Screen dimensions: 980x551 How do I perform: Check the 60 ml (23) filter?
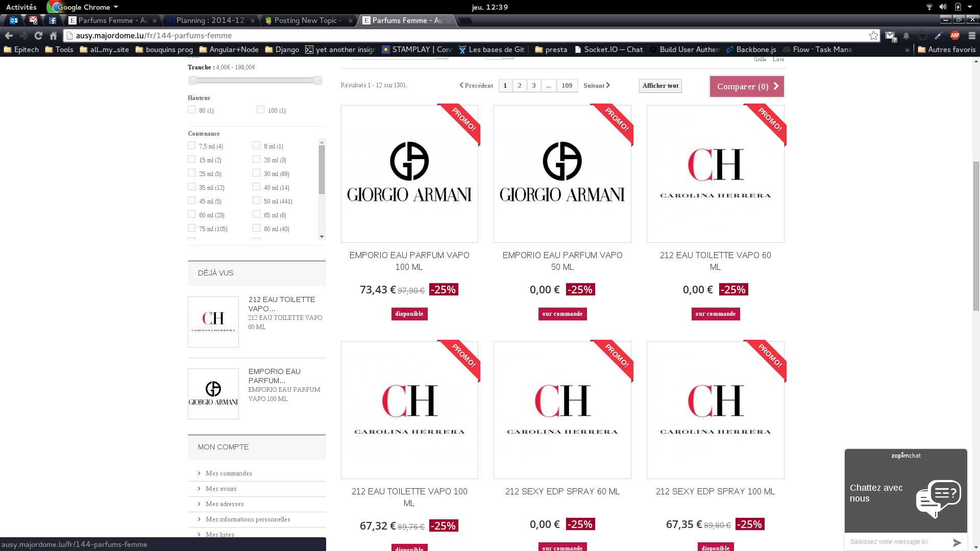click(x=191, y=214)
